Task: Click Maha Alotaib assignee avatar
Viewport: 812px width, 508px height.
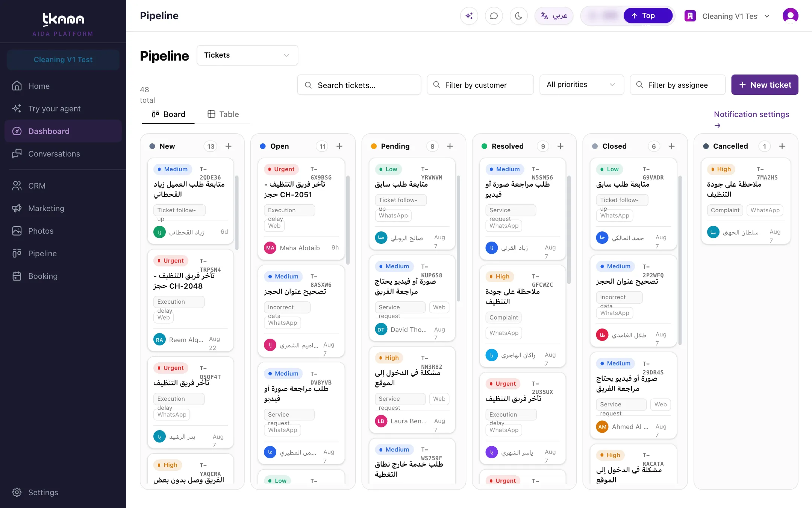Action: (270, 248)
